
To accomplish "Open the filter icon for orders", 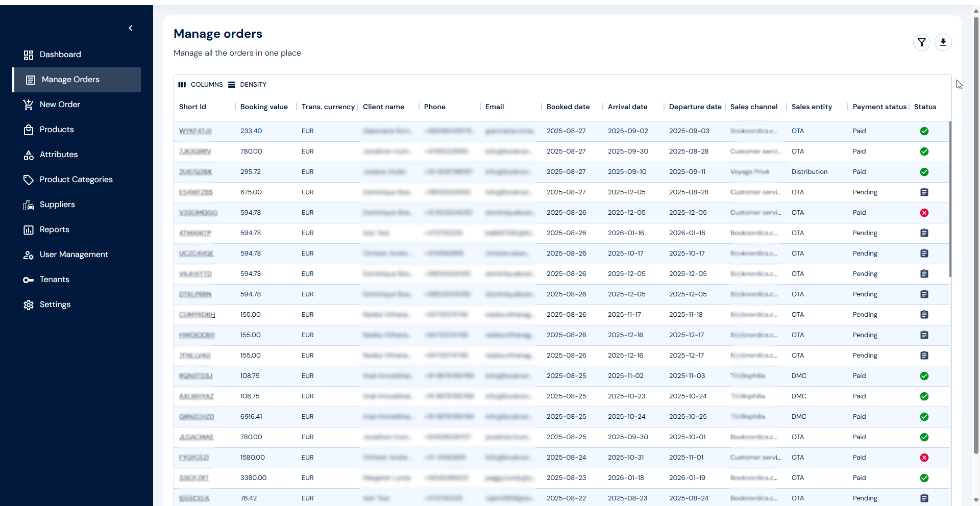I will tap(921, 42).
